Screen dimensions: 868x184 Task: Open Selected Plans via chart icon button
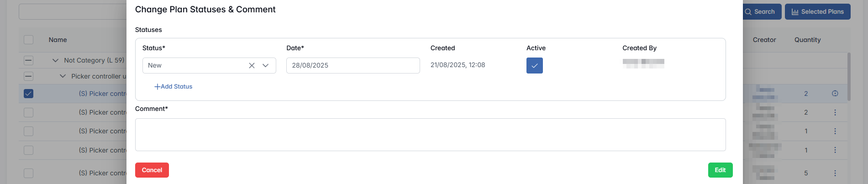click(x=817, y=12)
